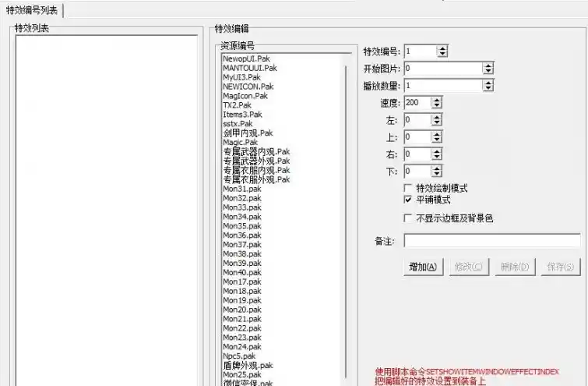This screenshot has height=386, width=588.
Task: Select Mon39.pak in resource list
Action: click(x=242, y=264)
